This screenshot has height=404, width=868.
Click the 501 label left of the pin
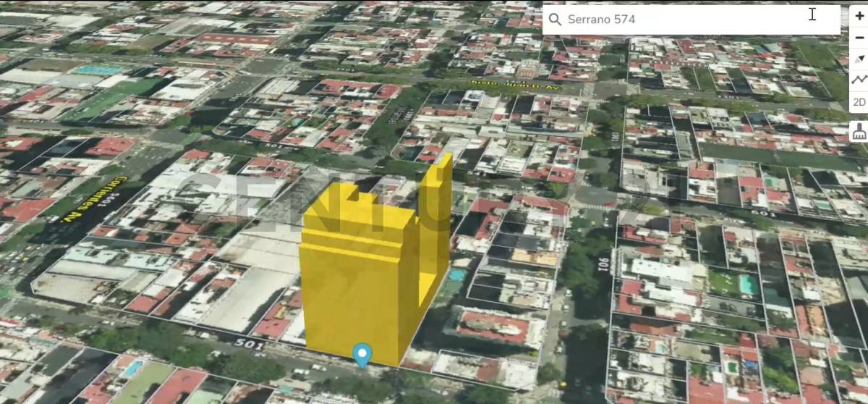[x=250, y=345]
